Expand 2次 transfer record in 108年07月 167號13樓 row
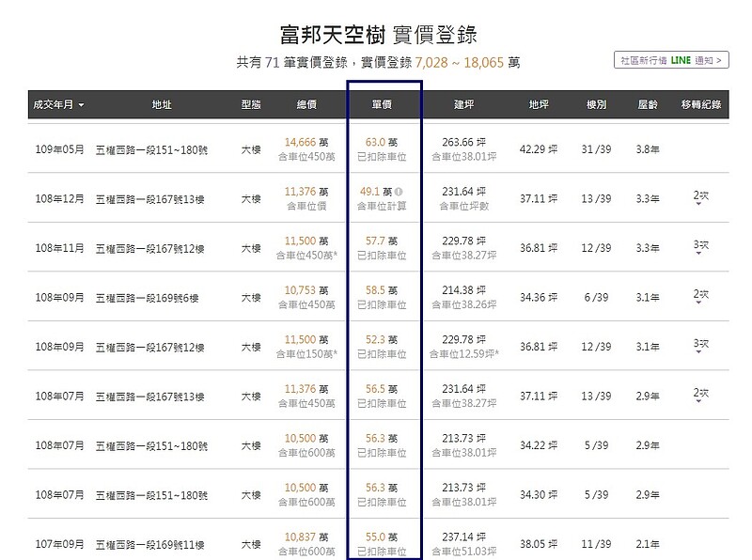The width and height of the screenshot is (752, 560). [700, 395]
